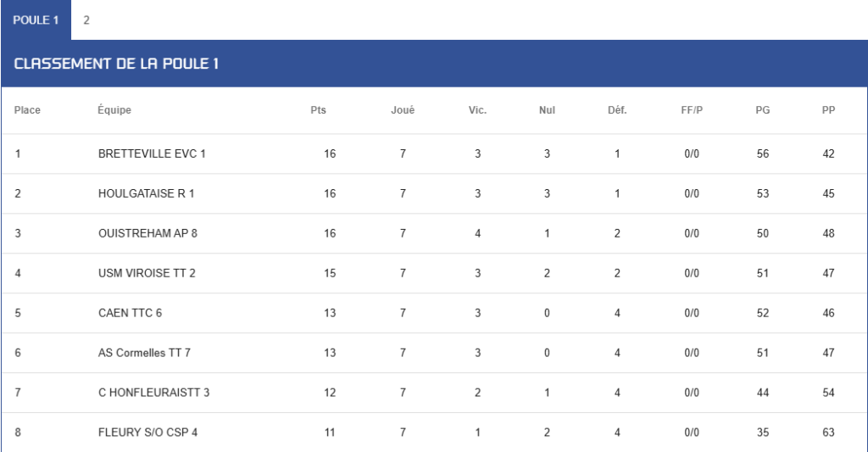Open team BRETTEVILLE EVC 1

coord(152,154)
